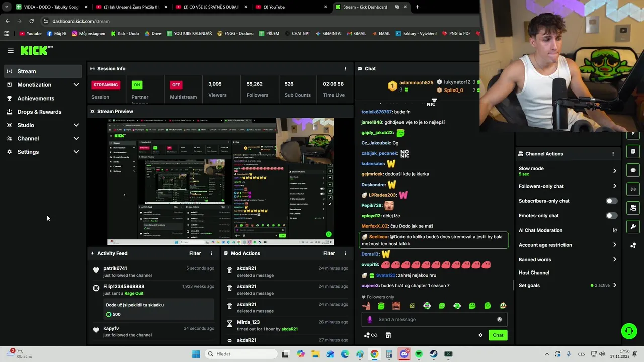Open Channel Actions three-dot menu
Screen dimensions: 644x362
613,154
